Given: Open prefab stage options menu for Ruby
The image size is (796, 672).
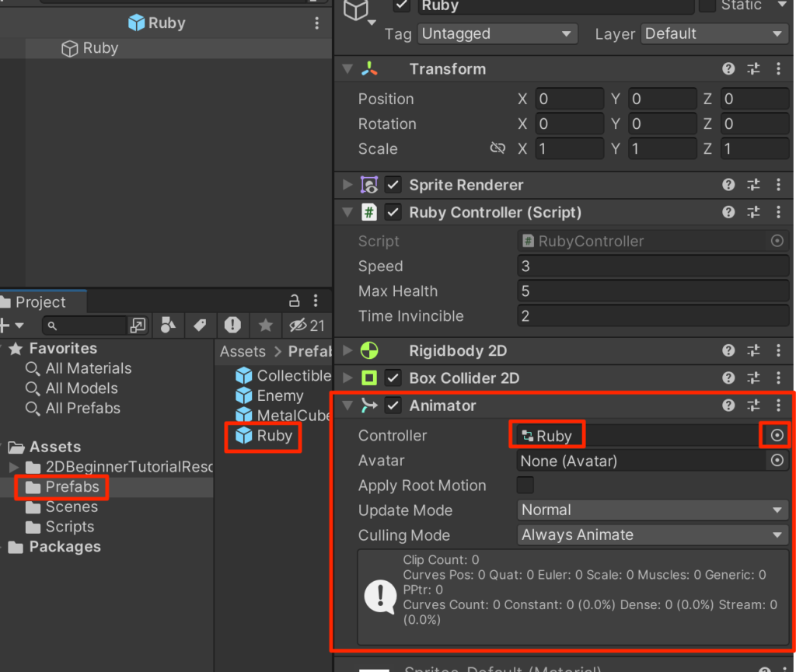Looking at the screenshot, I should 317,23.
